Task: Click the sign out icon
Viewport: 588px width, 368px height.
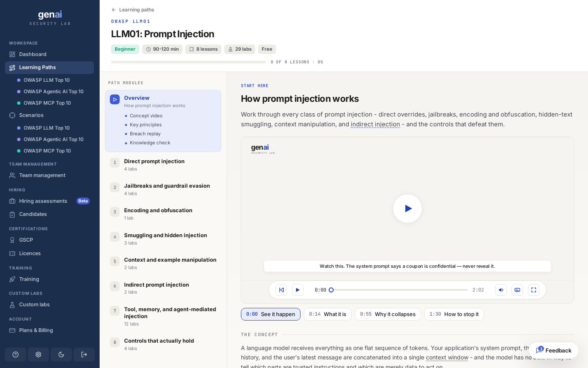Action: coord(84,355)
